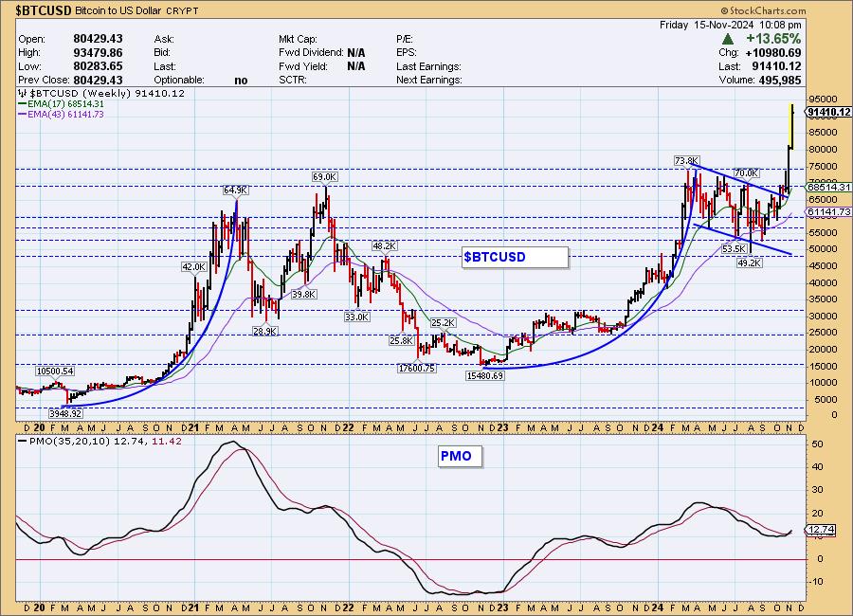Click the 3948.92 low label

65,413
